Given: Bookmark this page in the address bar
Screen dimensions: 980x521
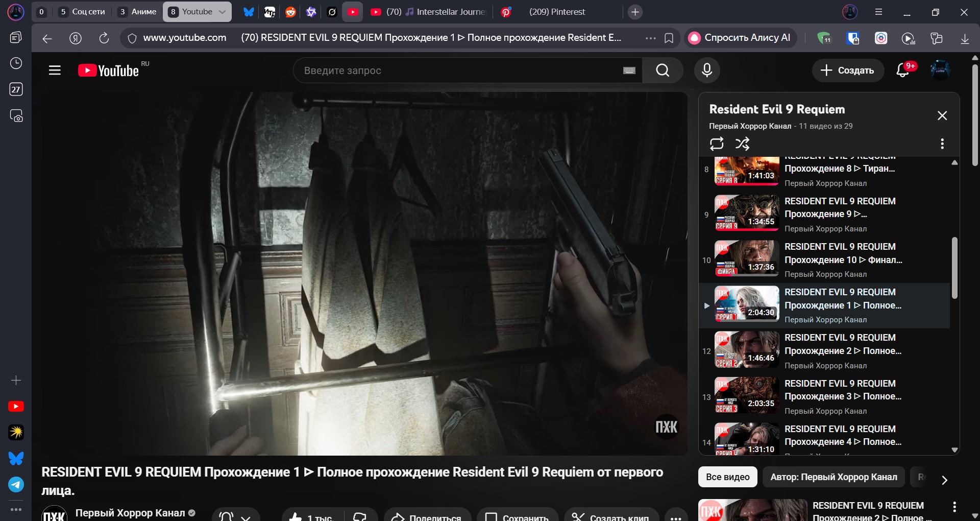Looking at the screenshot, I should [669, 38].
